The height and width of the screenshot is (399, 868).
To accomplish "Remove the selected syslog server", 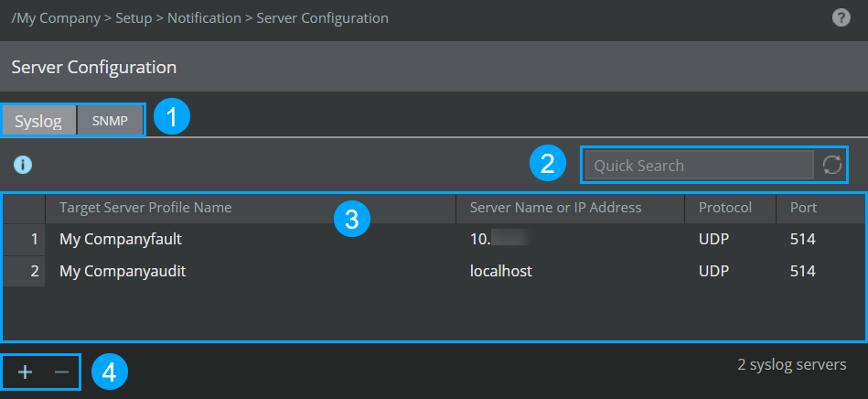I will point(61,372).
